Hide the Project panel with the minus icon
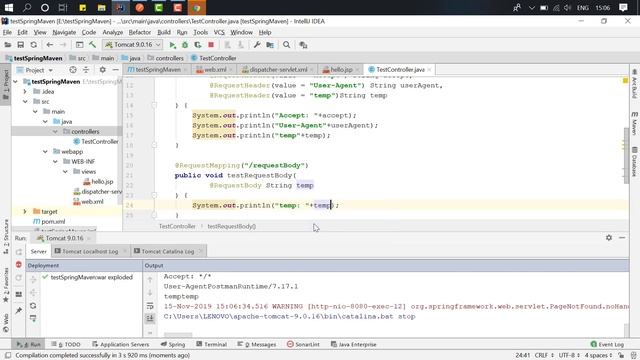 click(116, 70)
